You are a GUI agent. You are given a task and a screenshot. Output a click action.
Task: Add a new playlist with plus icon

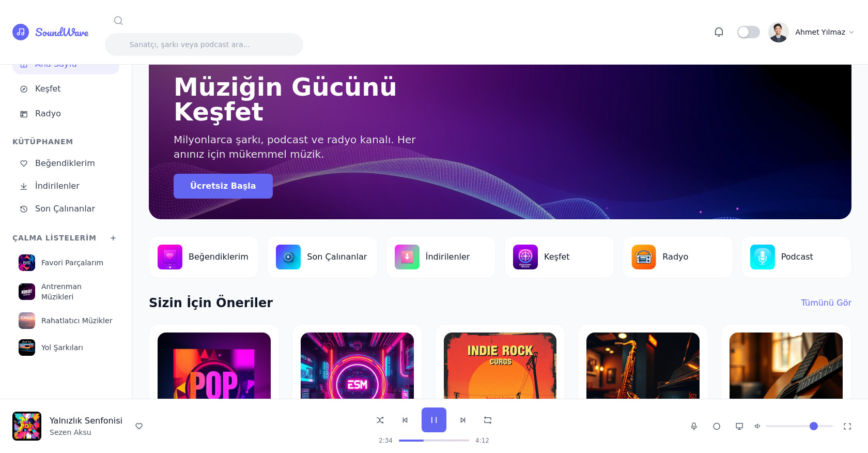[x=113, y=238]
